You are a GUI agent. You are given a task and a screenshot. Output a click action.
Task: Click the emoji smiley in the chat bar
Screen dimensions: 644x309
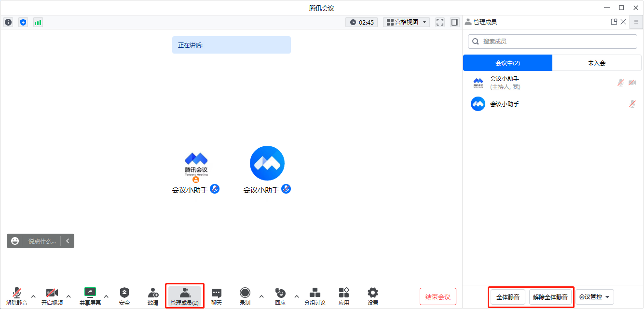15,241
